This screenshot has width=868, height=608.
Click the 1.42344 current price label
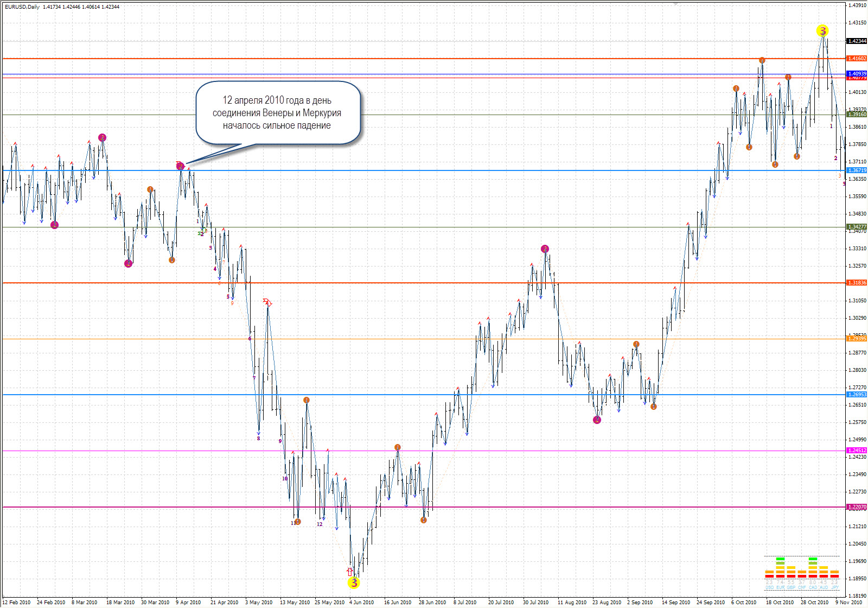[857, 41]
